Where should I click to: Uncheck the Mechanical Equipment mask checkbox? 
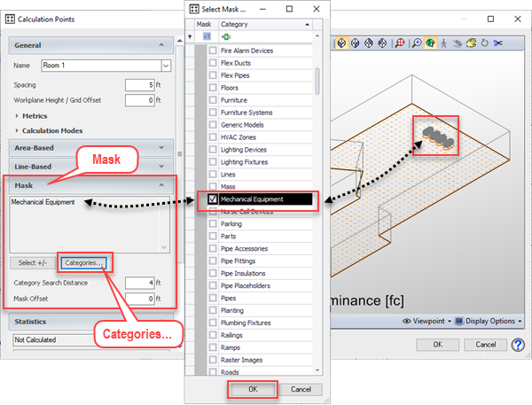[x=212, y=199]
